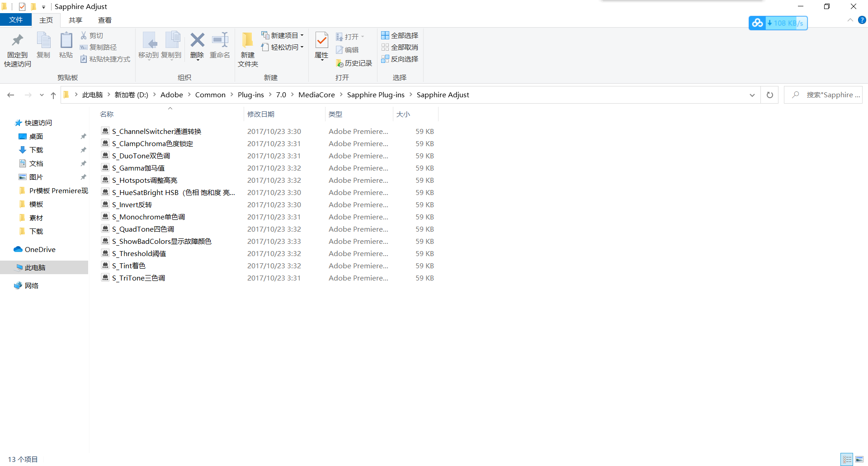868x466 pixels.
Task: Open the address bar history dropdown arrow
Action: pos(752,95)
